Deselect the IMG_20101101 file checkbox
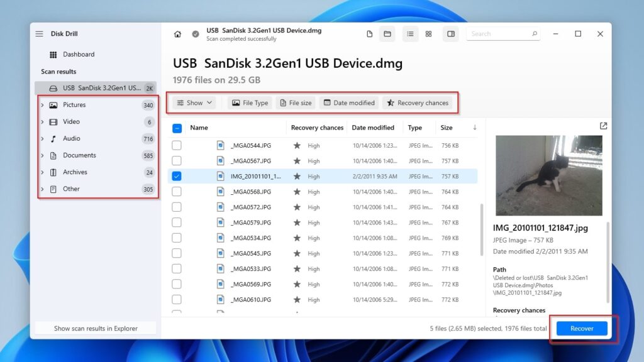 (177, 176)
